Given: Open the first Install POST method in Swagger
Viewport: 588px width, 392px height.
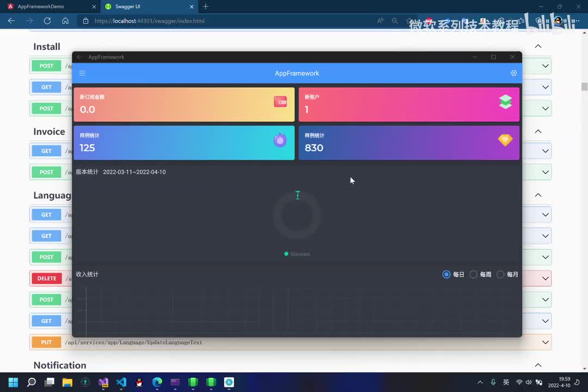Looking at the screenshot, I should (46, 66).
